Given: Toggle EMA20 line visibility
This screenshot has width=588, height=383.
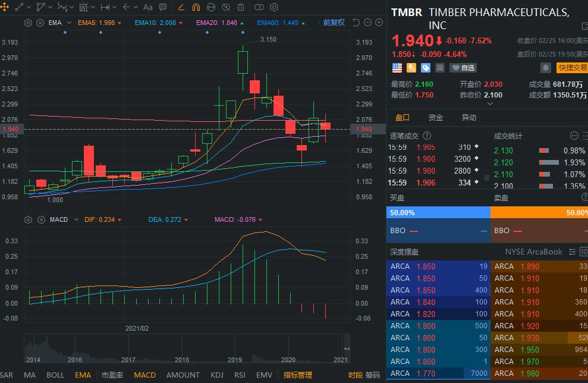Looking at the screenshot, I should coord(220,23).
